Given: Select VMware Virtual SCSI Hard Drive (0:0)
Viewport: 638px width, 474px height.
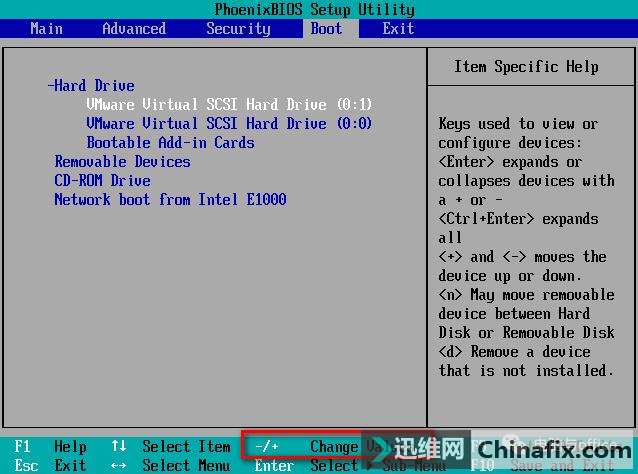Looking at the screenshot, I should pos(229,123).
